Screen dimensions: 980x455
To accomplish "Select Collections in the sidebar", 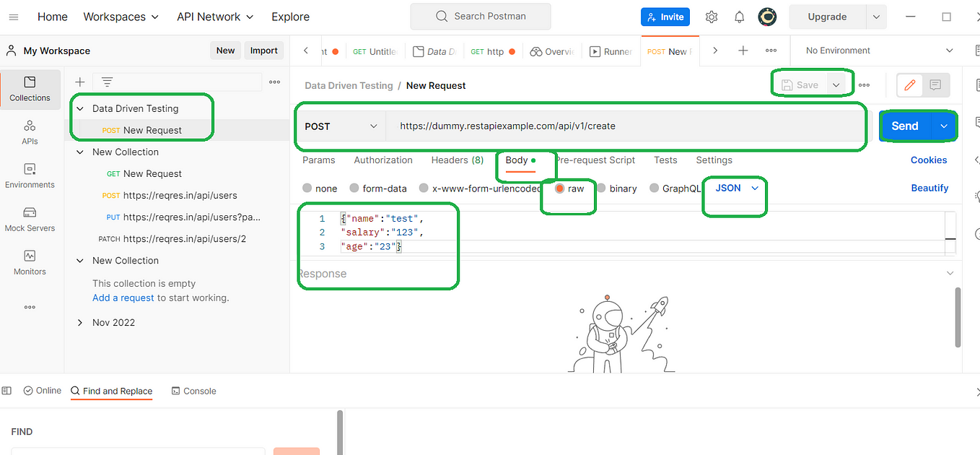I will click(x=30, y=90).
